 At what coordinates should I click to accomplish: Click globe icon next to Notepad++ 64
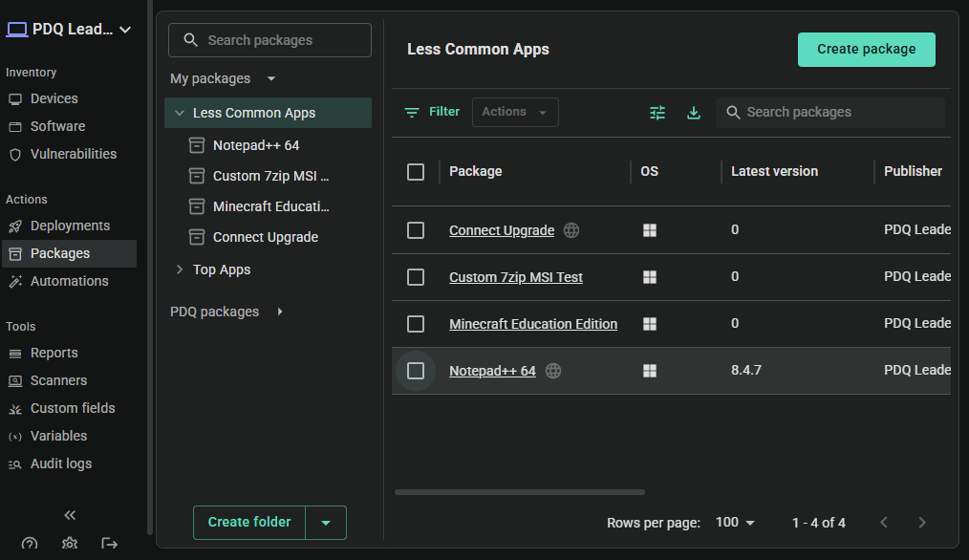pyautogui.click(x=553, y=371)
